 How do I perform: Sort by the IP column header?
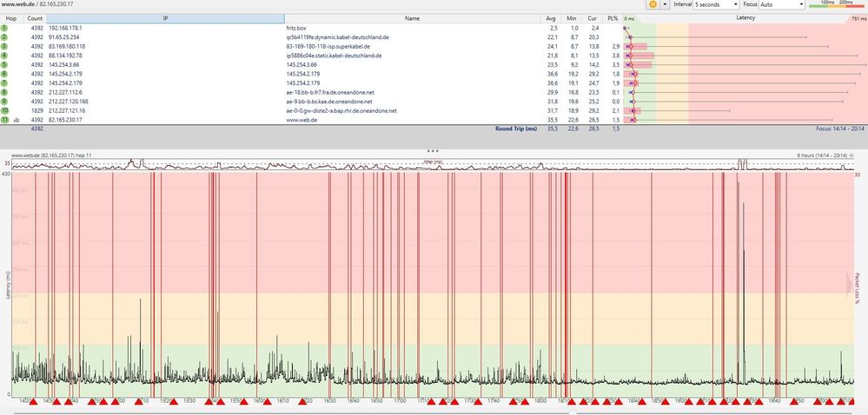pos(165,17)
